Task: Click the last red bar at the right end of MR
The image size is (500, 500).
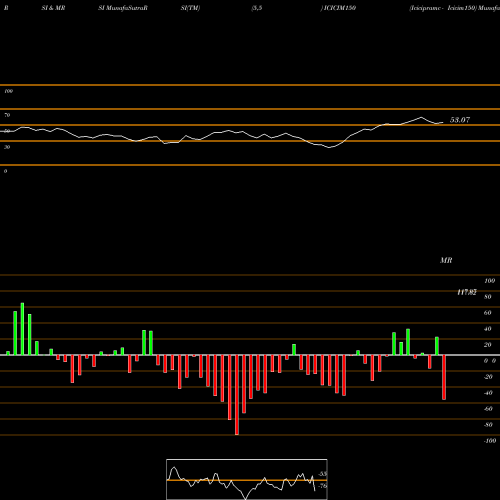Action: tap(444, 377)
